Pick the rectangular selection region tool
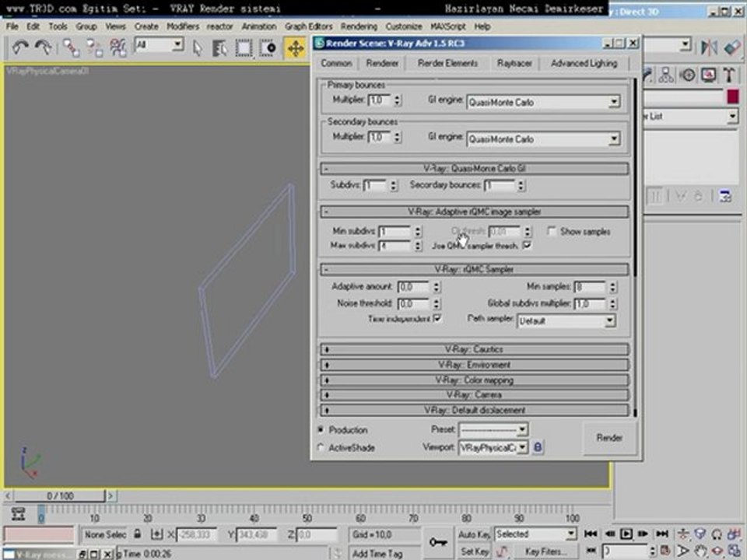Screen dimensions: 747x560 244,47
